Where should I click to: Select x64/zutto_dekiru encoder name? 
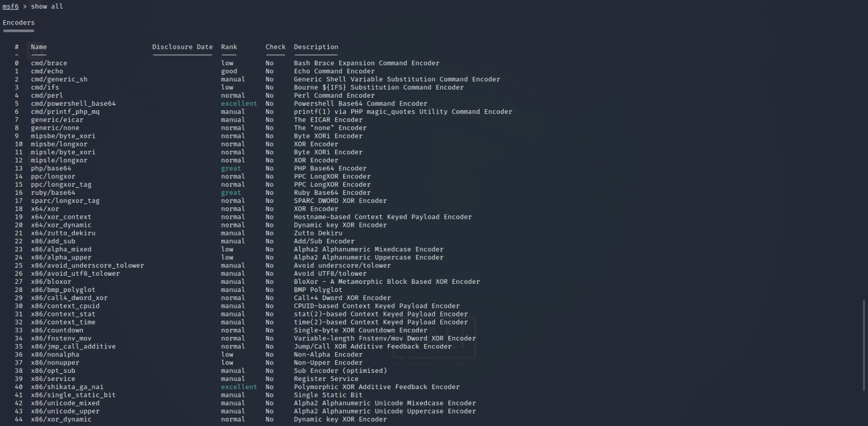pyautogui.click(x=63, y=233)
